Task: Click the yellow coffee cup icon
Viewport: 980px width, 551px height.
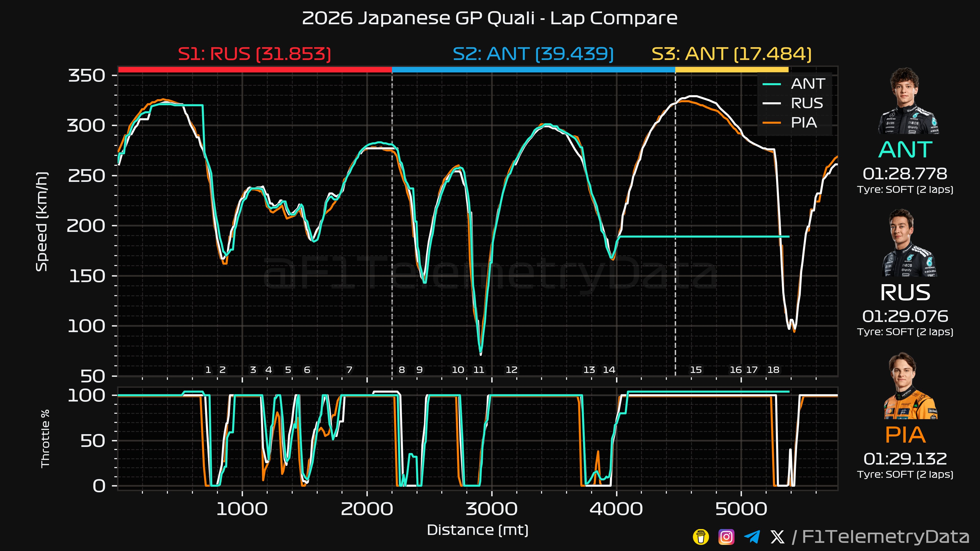Action: [701, 537]
